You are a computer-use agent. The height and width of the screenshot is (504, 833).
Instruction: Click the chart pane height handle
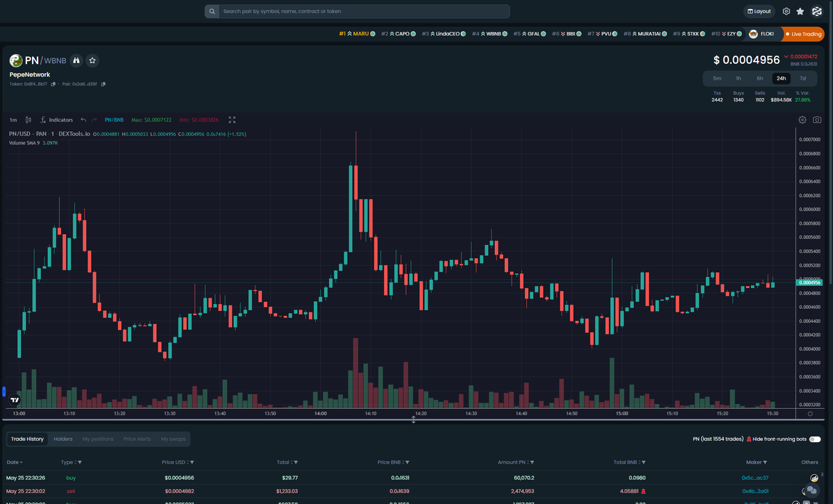point(414,419)
